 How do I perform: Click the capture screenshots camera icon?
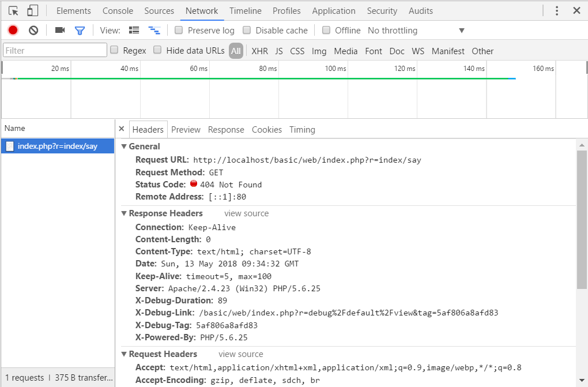coord(60,31)
